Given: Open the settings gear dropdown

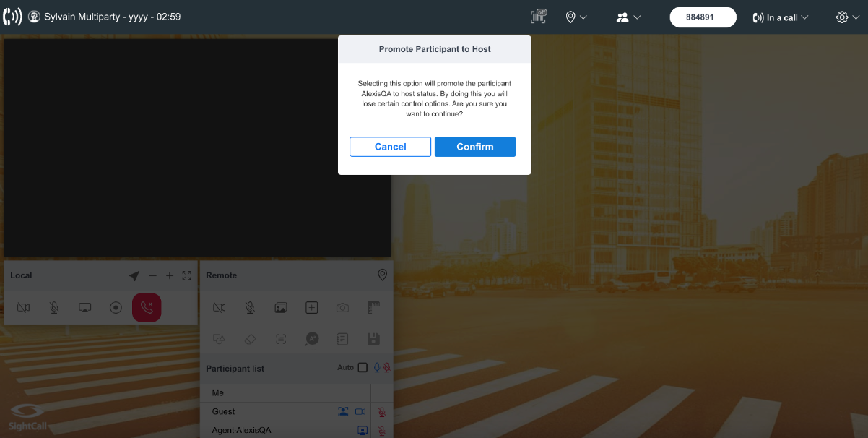Looking at the screenshot, I should coord(848,17).
